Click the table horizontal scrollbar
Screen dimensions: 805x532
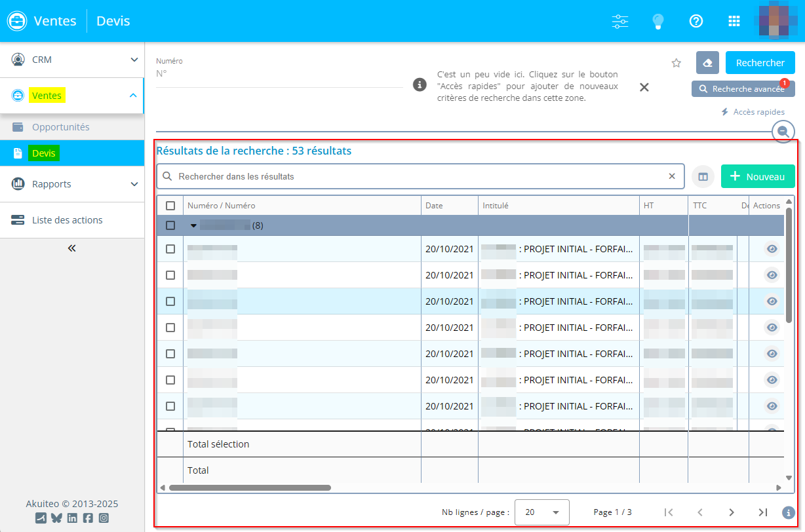point(250,487)
